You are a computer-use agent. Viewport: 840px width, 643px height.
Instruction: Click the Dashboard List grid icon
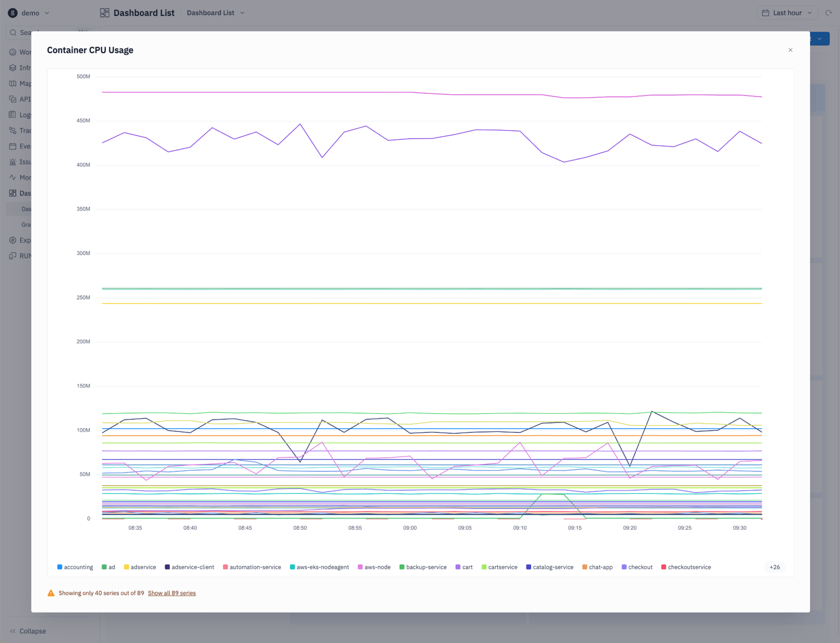click(105, 13)
